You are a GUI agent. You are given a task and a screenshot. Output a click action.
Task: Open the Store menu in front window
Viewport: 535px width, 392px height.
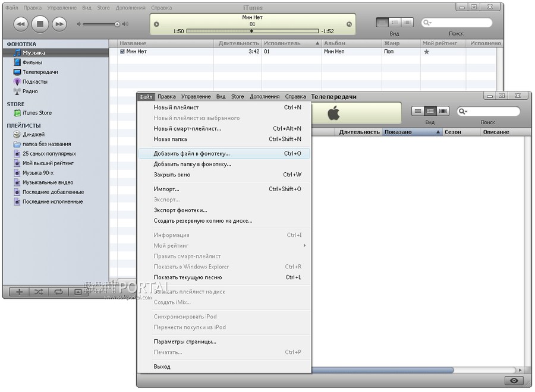[237, 97]
